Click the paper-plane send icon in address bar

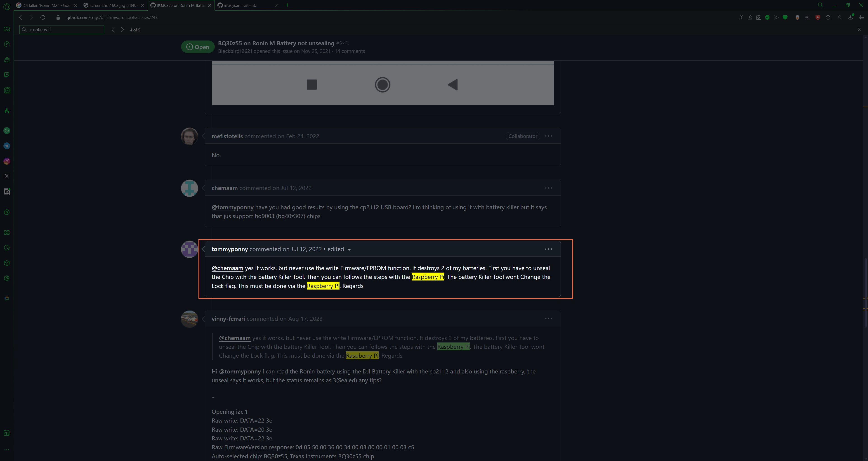(x=776, y=18)
